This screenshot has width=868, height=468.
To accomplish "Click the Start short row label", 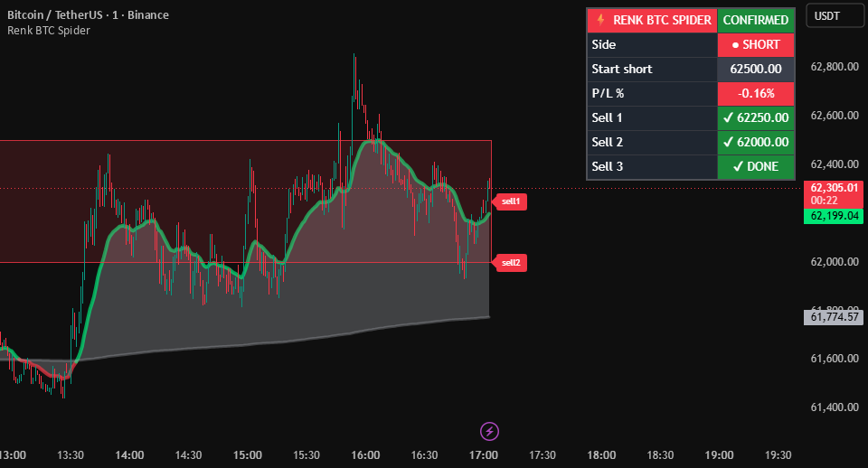I will 622,70.
